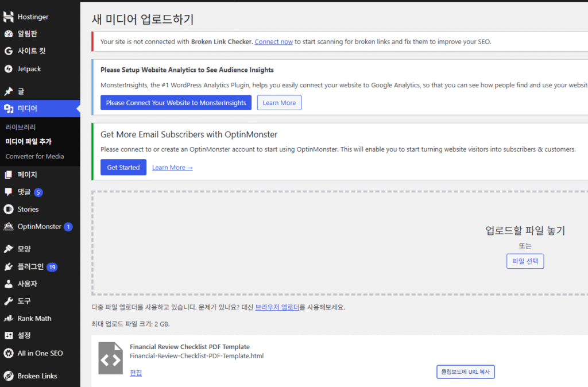Click file name Financial-Review-Checklist-PDF-Template.html
This screenshot has height=387, width=588.
(x=196, y=356)
